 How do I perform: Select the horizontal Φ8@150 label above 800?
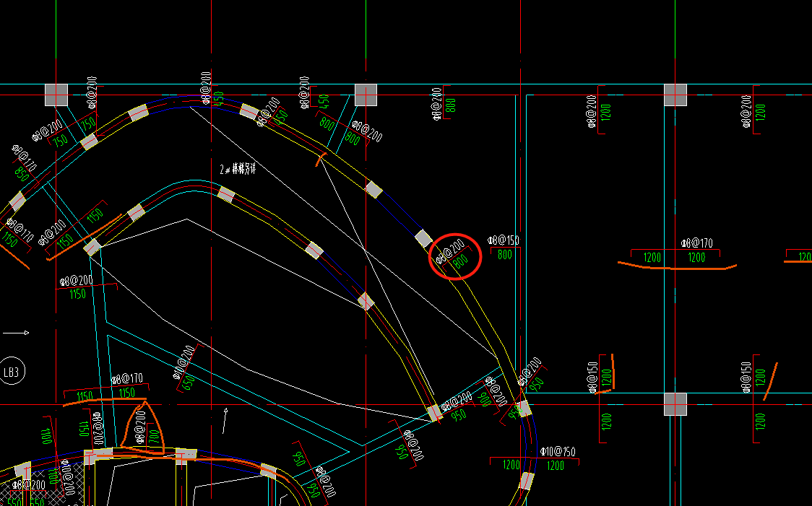point(503,240)
